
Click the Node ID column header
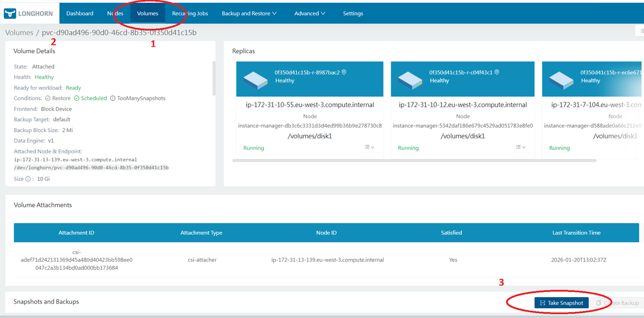coord(327,233)
